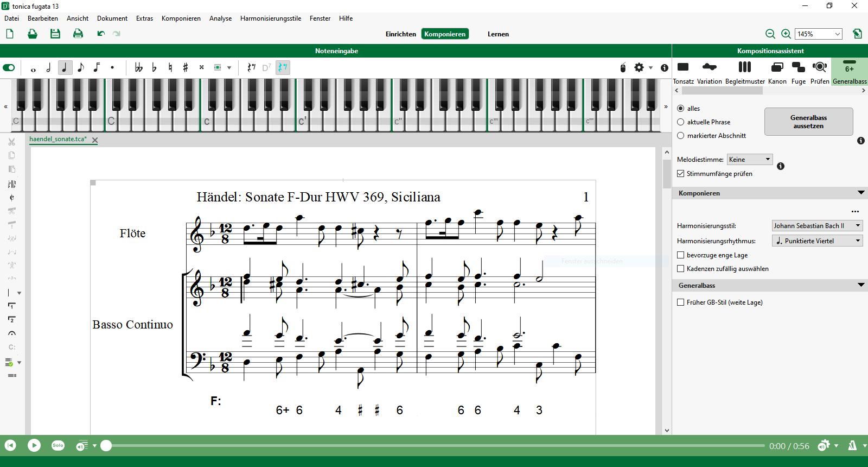Viewport: 868px width, 467px height.
Task: Open Melodiestimme dropdown
Action: tap(750, 159)
